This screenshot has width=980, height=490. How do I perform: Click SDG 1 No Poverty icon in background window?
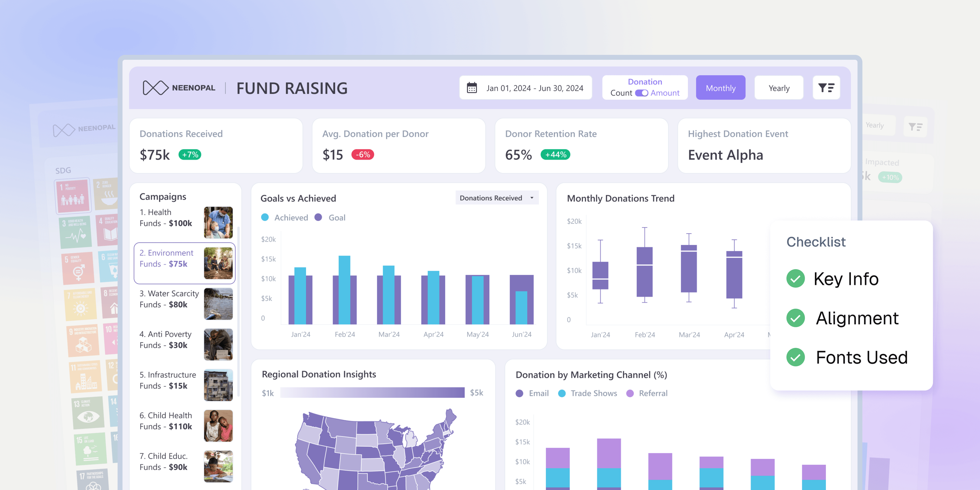point(73,196)
